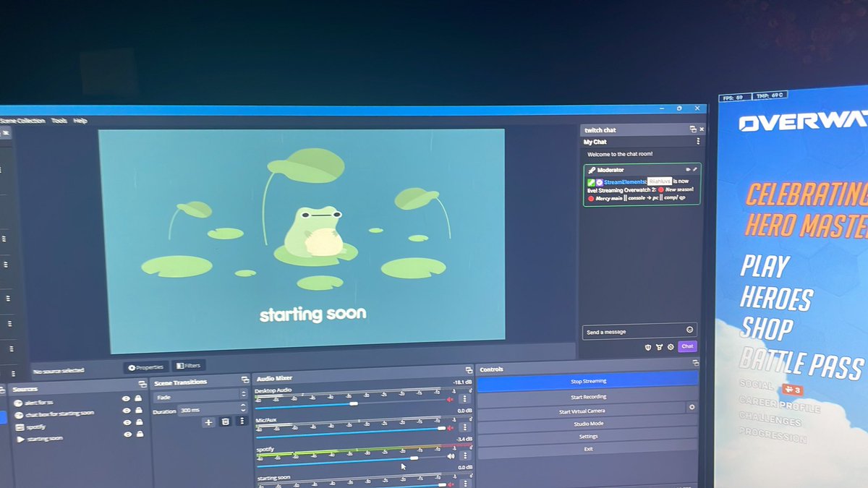Open the emoji picker in chat box
This screenshot has height=488, width=868.
pos(689,330)
